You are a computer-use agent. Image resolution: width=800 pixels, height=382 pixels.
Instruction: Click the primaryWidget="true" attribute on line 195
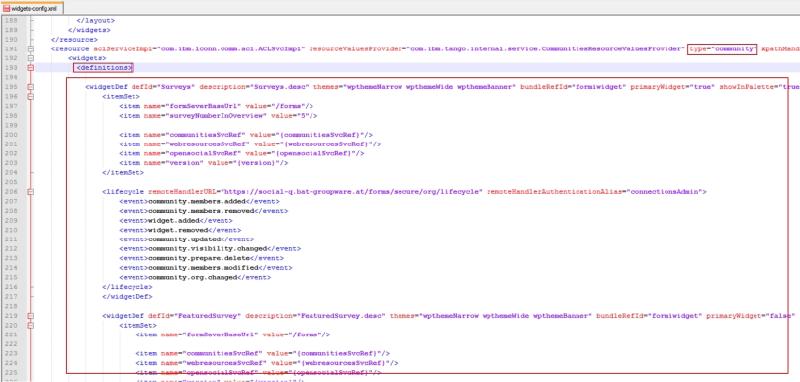pyautogui.click(x=673, y=87)
